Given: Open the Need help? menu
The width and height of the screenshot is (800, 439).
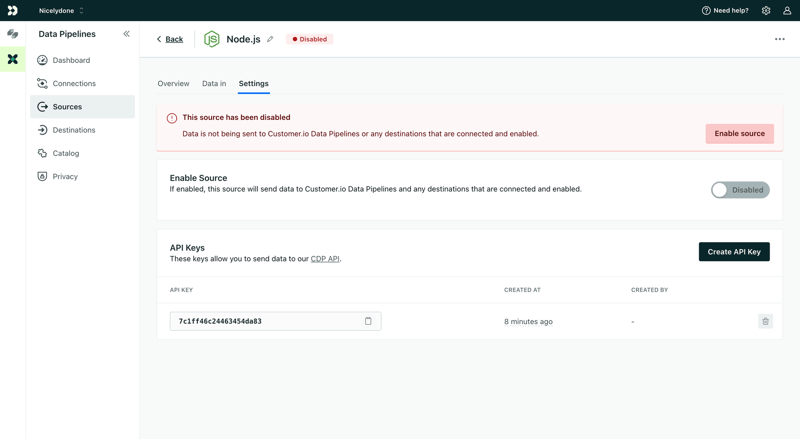Looking at the screenshot, I should 725,10.
